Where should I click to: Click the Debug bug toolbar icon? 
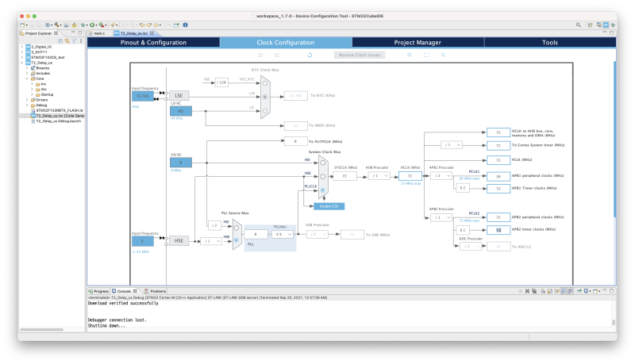83,25
